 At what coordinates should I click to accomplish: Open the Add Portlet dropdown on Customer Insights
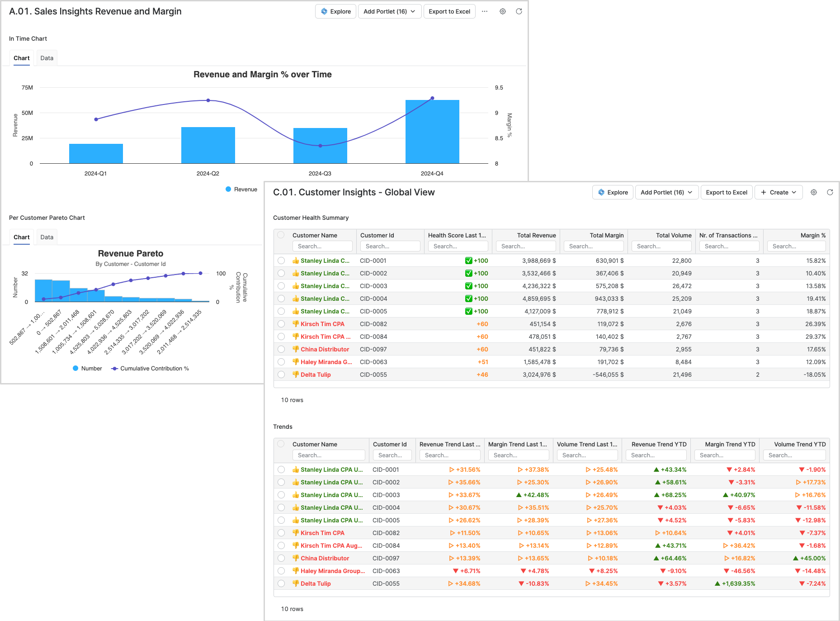tap(666, 192)
